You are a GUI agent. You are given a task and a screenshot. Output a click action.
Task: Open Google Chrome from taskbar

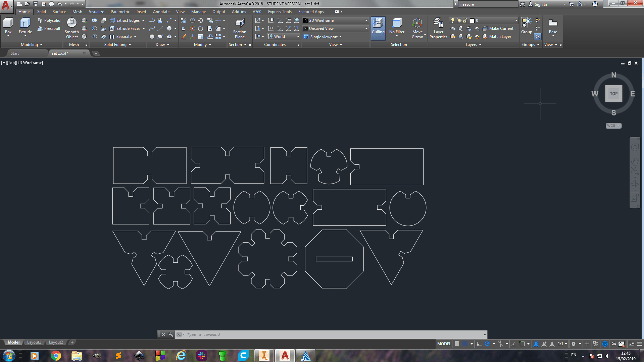[56, 355]
